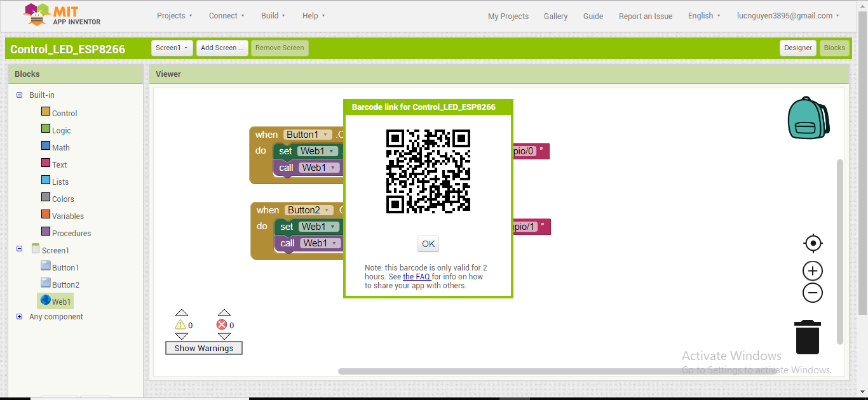The height and width of the screenshot is (400, 868).
Task: Open the Guide link
Action: (x=593, y=17)
